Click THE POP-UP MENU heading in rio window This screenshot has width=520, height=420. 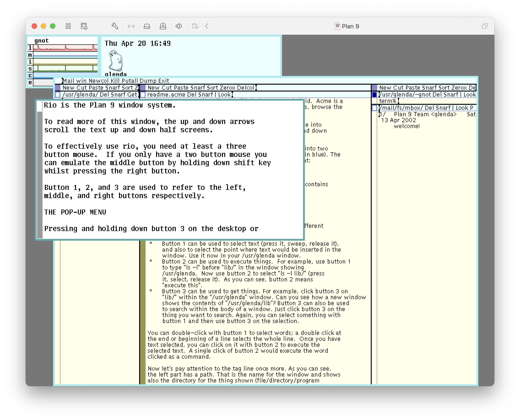(x=75, y=212)
